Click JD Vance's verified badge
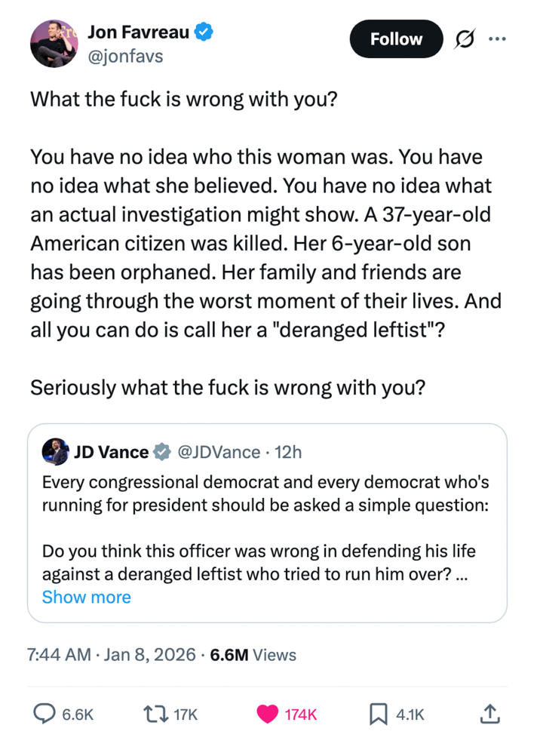Viewport: 543px width, 756px height. pos(161,452)
